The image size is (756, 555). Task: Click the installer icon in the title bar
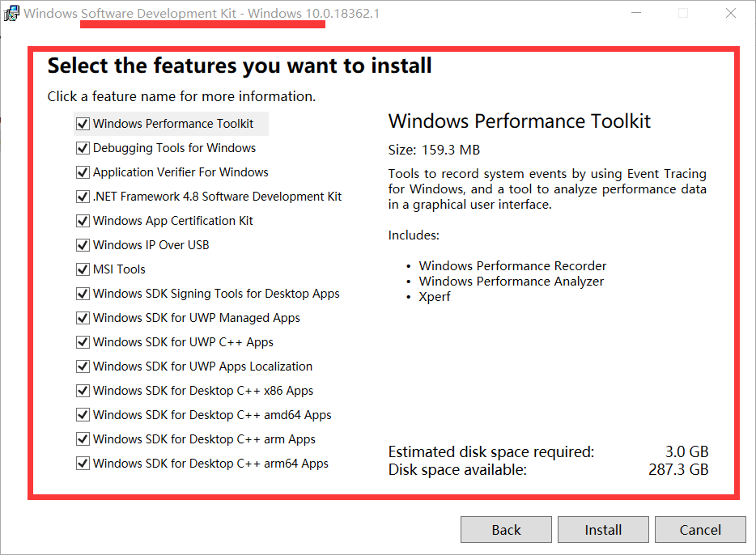pos(12,13)
